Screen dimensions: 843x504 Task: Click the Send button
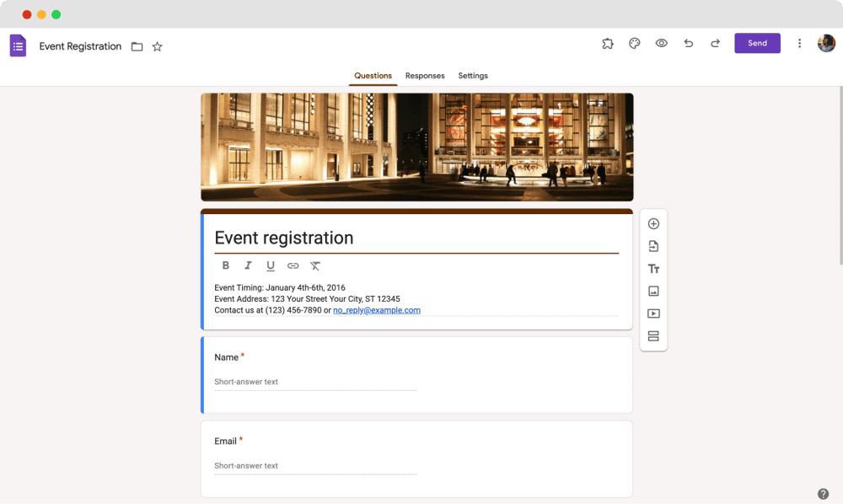click(757, 43)
